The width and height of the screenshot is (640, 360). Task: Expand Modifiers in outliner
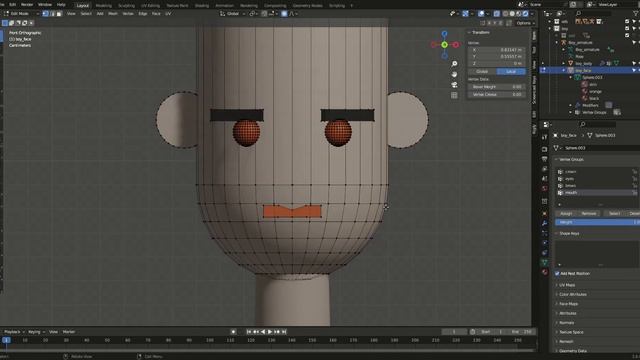(571, 105)
